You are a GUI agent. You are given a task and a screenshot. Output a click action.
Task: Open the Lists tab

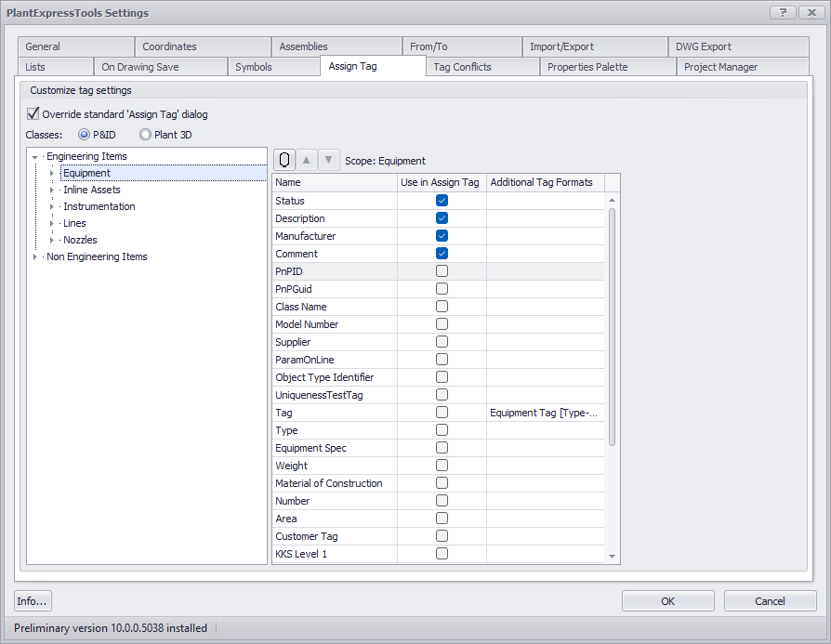click(56, 67)
